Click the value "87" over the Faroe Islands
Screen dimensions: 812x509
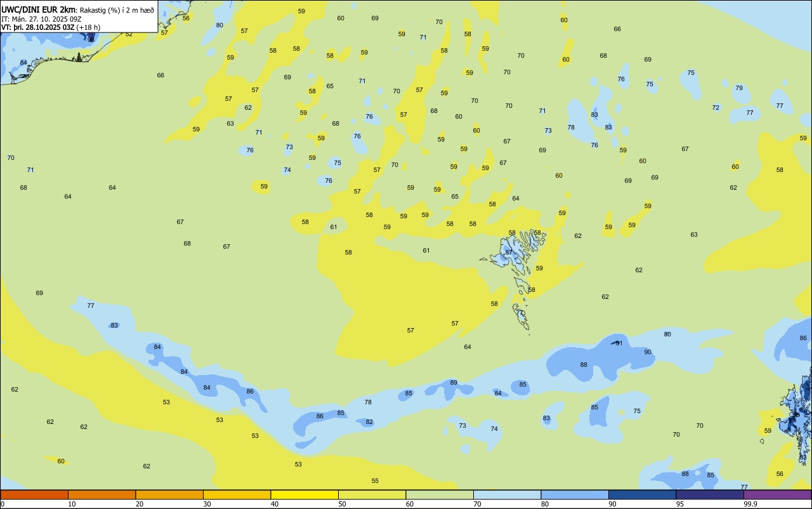pos(509,252)
